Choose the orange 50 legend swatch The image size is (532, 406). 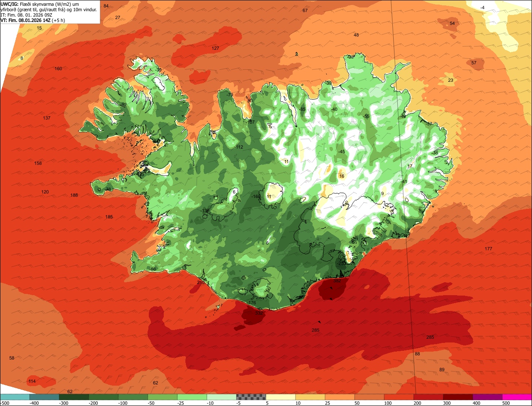point(369,397)
